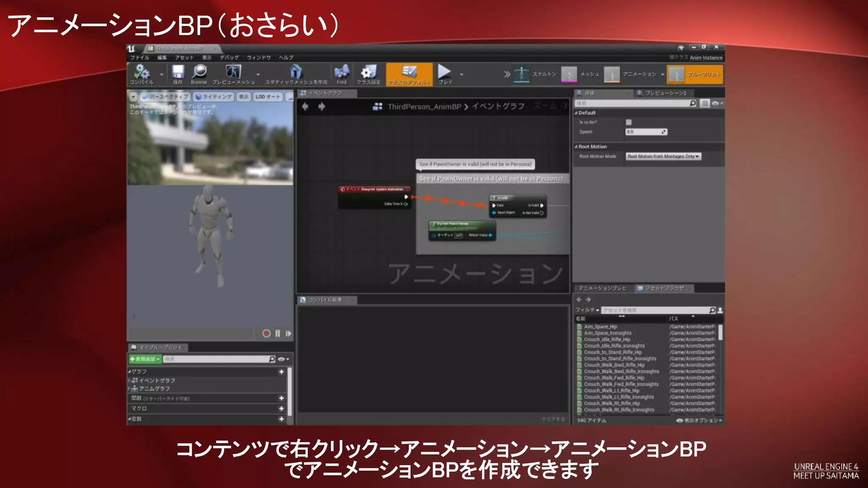Click the プレビューメッシュ (Preview Mesh) icon
Screen dimensions: 868x488
[x=233, y=74]
